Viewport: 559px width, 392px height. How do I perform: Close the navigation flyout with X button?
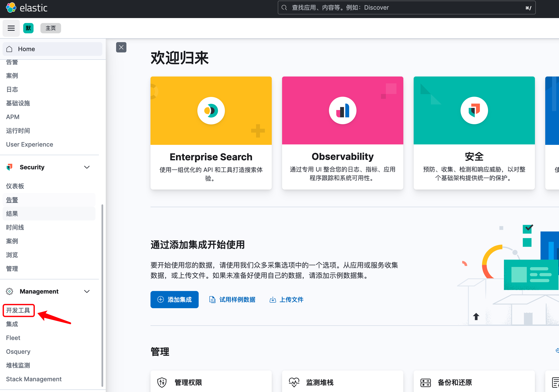click(121, 47)
